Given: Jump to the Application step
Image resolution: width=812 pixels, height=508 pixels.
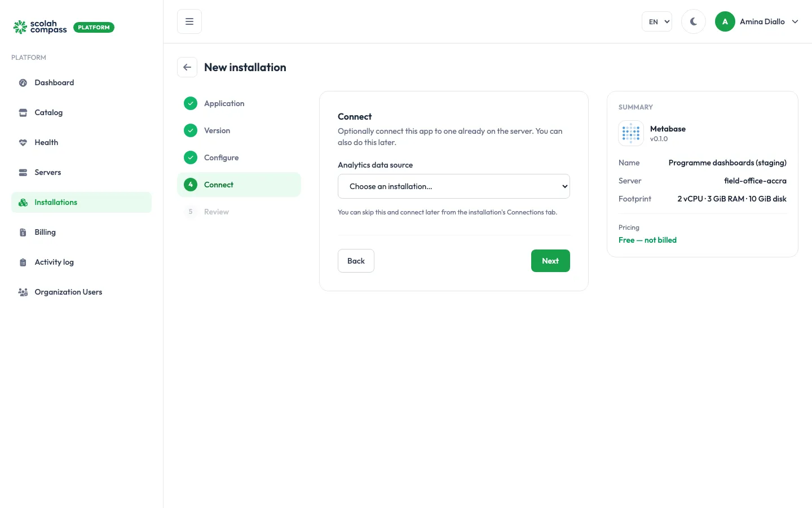Looking at the screenshot, I should click(x=239, y=103).
